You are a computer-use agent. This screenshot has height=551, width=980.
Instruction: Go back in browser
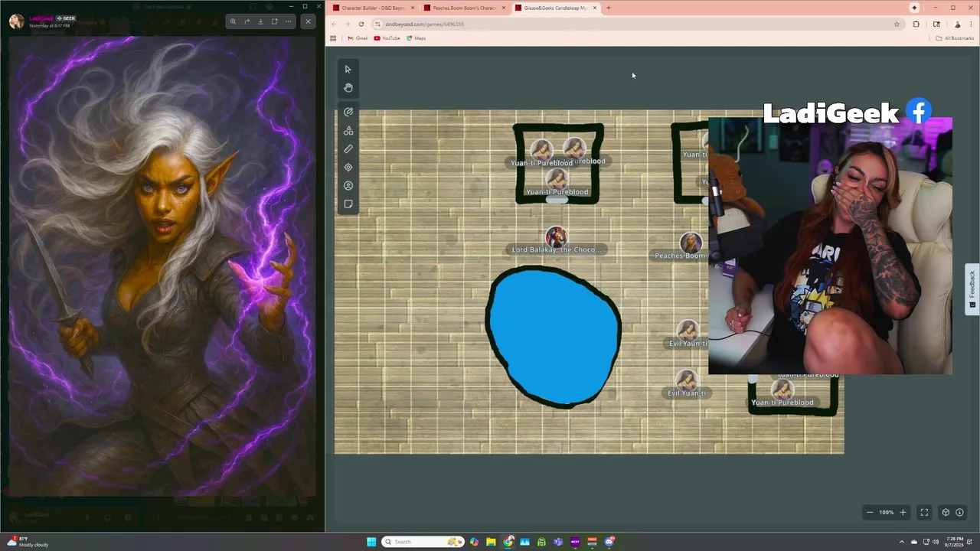tap(334, 24)
